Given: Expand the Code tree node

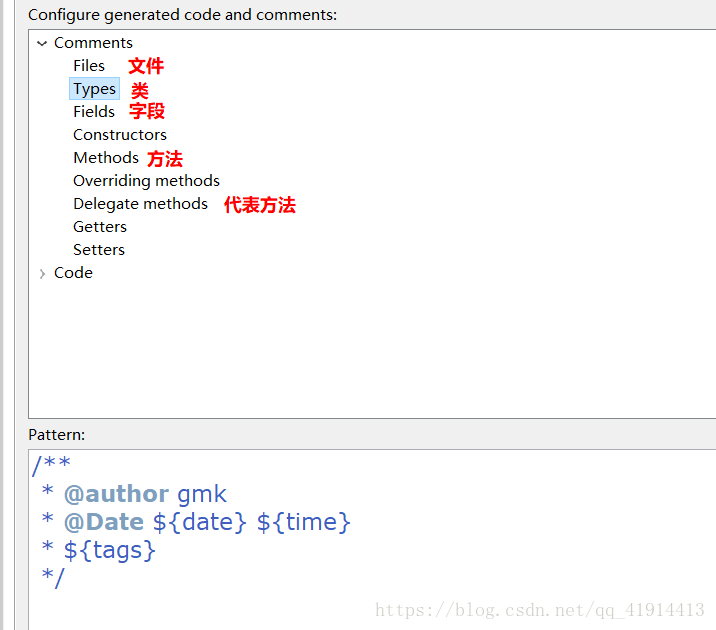Looking at the screenshot, I should pyautogui.click(x=42, y=273).
